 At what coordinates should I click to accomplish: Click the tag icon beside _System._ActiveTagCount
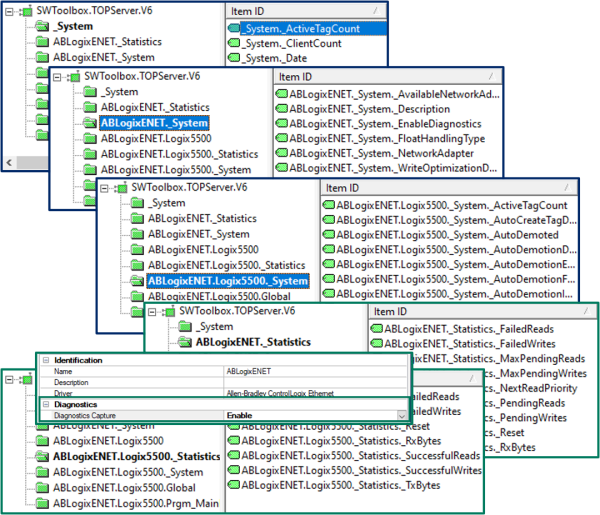234,28
